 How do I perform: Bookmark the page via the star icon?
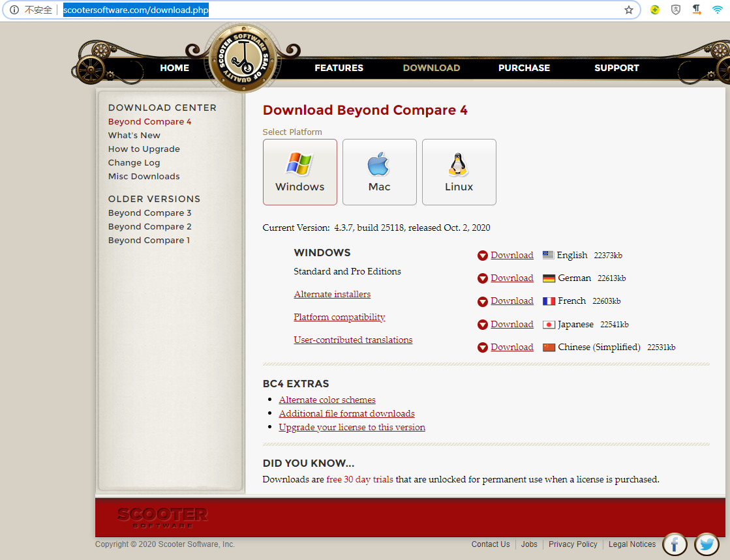click(628, 10)
